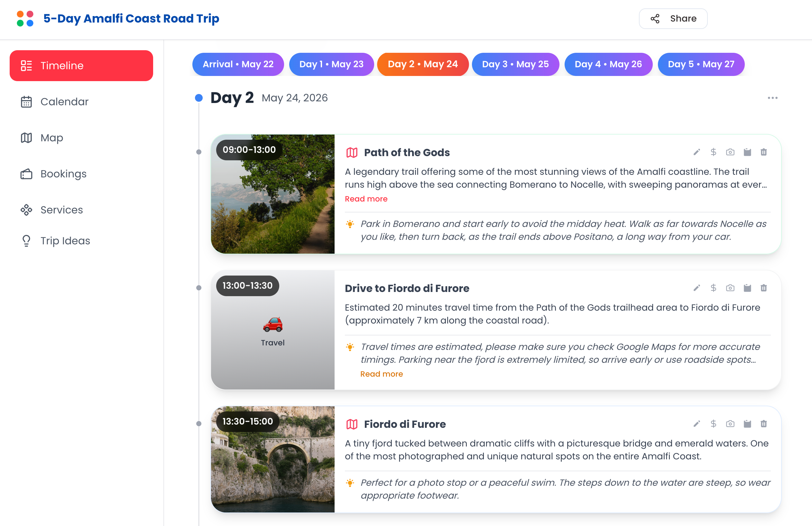Switch to Day 1 May 23 tab
Image resolution: width=812 pixels, height=526 pixels.
pyautogui.click(x=331, y=64)
